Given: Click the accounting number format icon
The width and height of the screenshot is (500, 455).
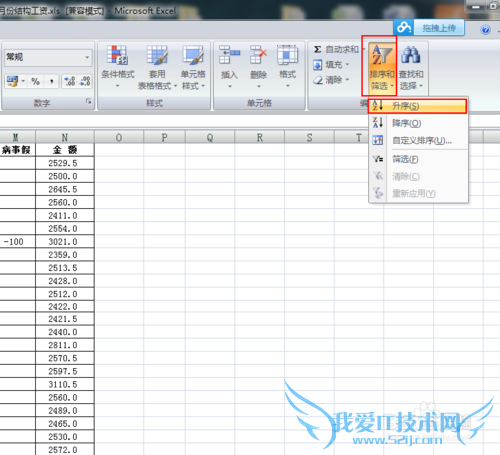Looking at the screenshot, I should [12, 81].
